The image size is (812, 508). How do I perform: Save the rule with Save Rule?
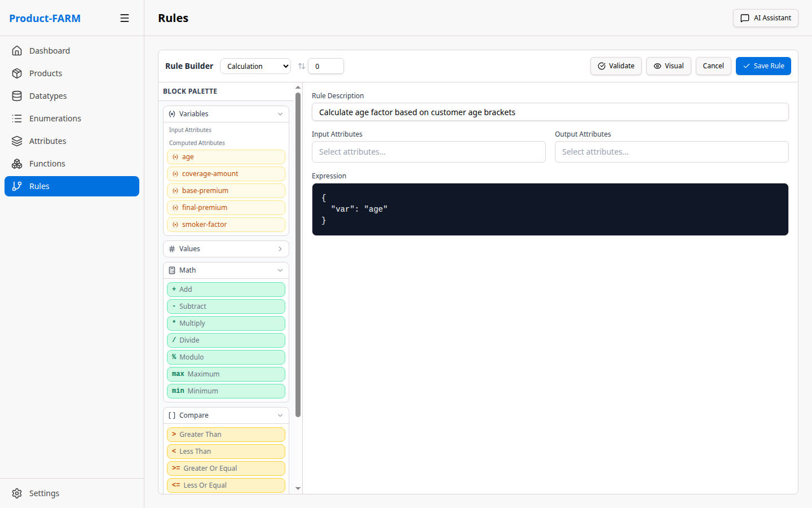point(764,66)
